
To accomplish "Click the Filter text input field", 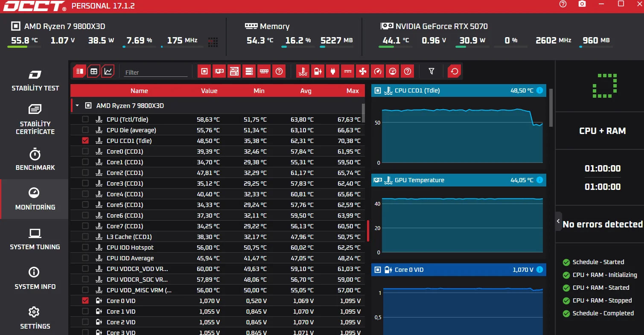I will (x=156, y=72).
